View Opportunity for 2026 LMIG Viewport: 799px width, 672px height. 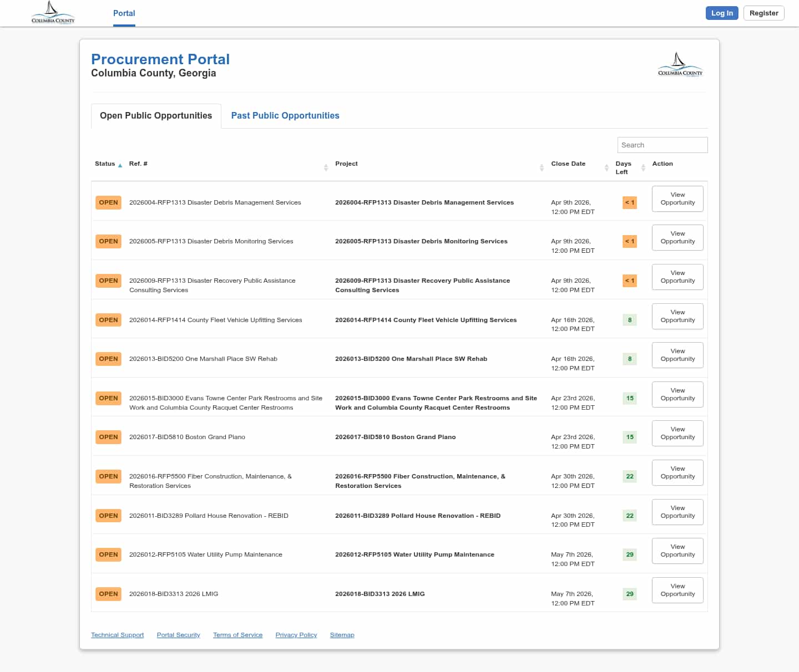tap(677, 590)
